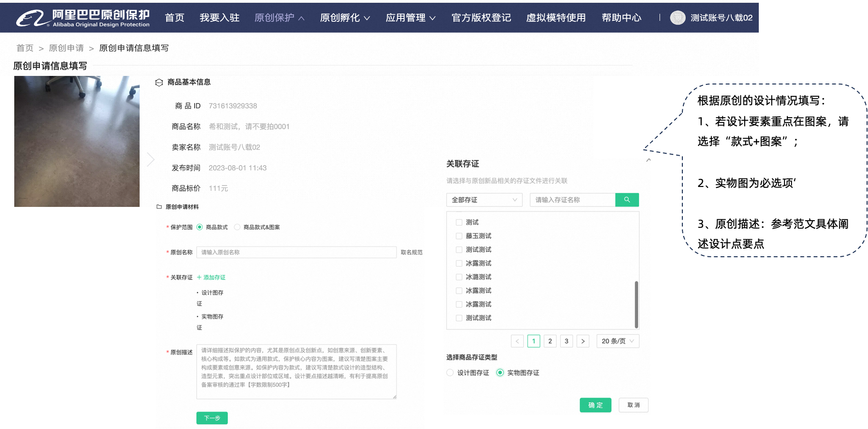Check the 测试测试 checkbox at list bottom
Viewport: 868px width, 429px height.
coord(459,318)
